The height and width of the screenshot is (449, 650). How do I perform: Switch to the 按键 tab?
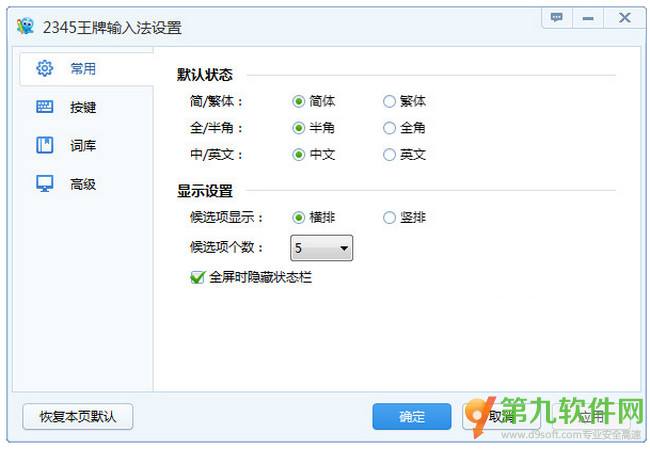[87, 107]
